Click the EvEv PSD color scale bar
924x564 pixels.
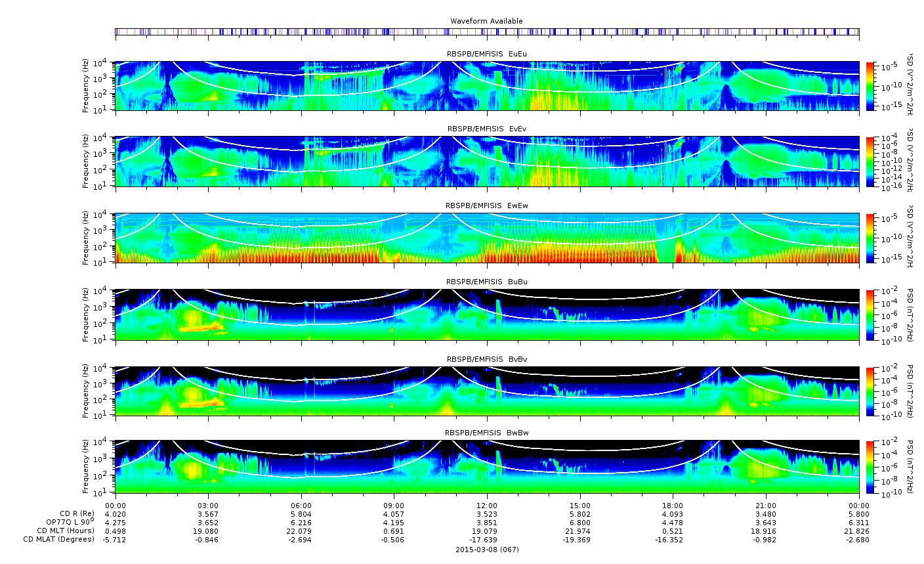click(870, 162)
